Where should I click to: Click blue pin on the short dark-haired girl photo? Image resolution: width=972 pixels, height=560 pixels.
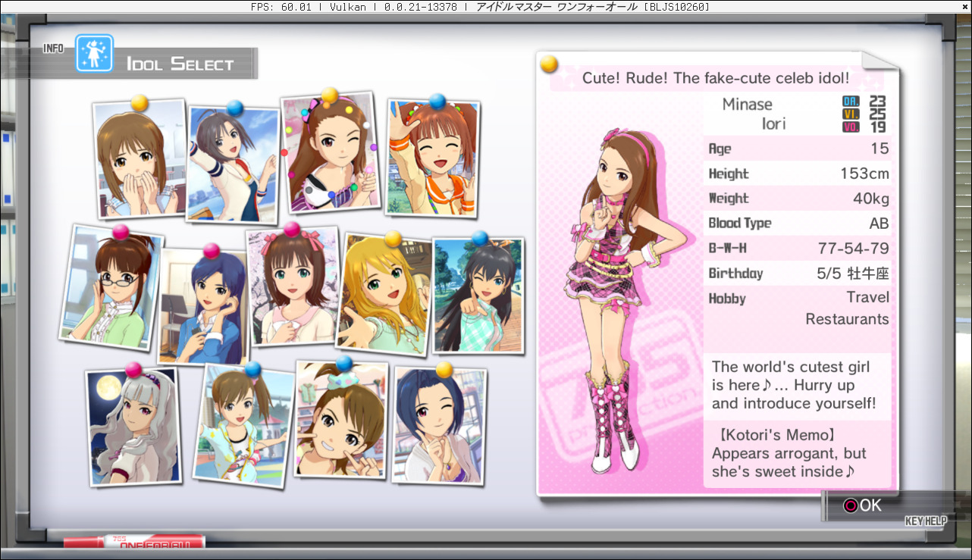(x=234, y=108)
